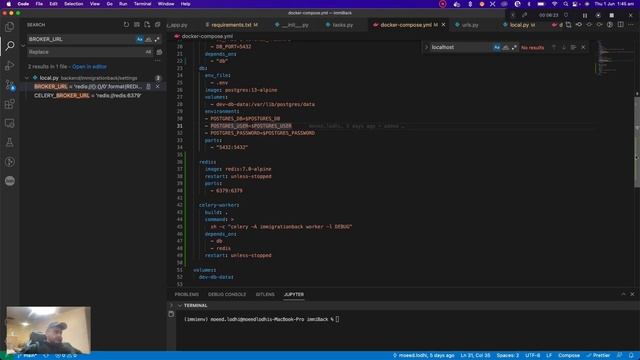
Task: Collapse the Replace field toggle chevron
Action: (23, 46)
